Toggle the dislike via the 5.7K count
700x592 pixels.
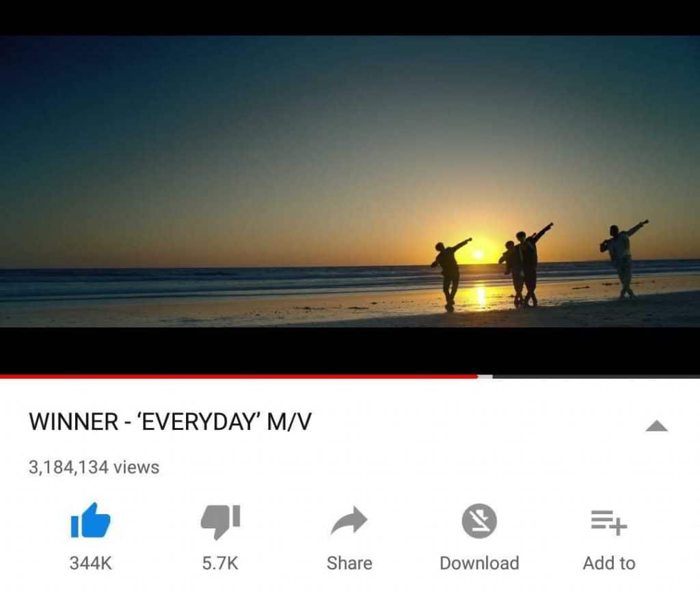coord(220,563)
